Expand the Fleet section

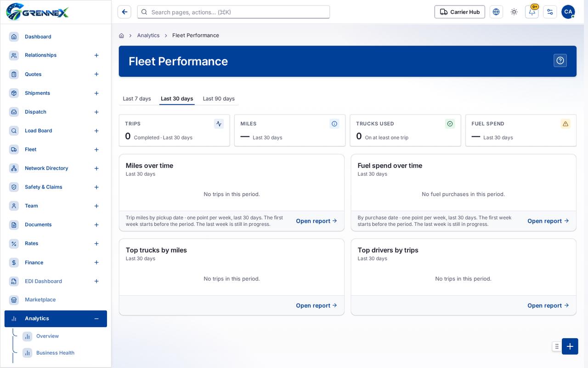[96, 149]
